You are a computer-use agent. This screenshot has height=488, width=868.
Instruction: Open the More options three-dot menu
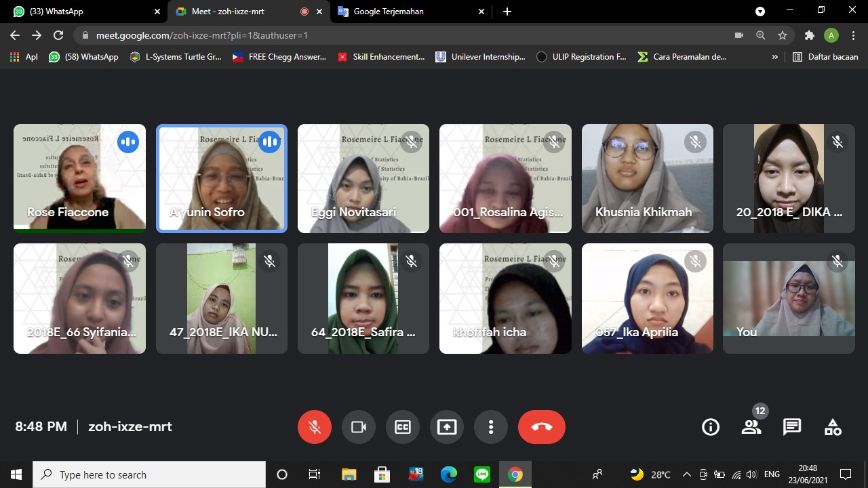(x=491, y=427)
